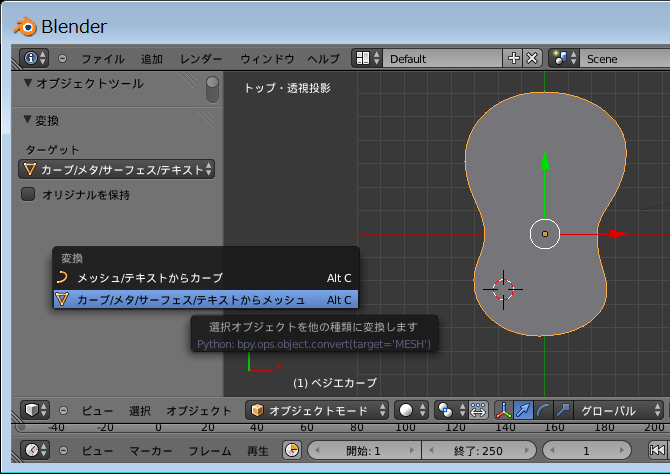Click the red X-axis manipulator arrow

tap(618, 234)
